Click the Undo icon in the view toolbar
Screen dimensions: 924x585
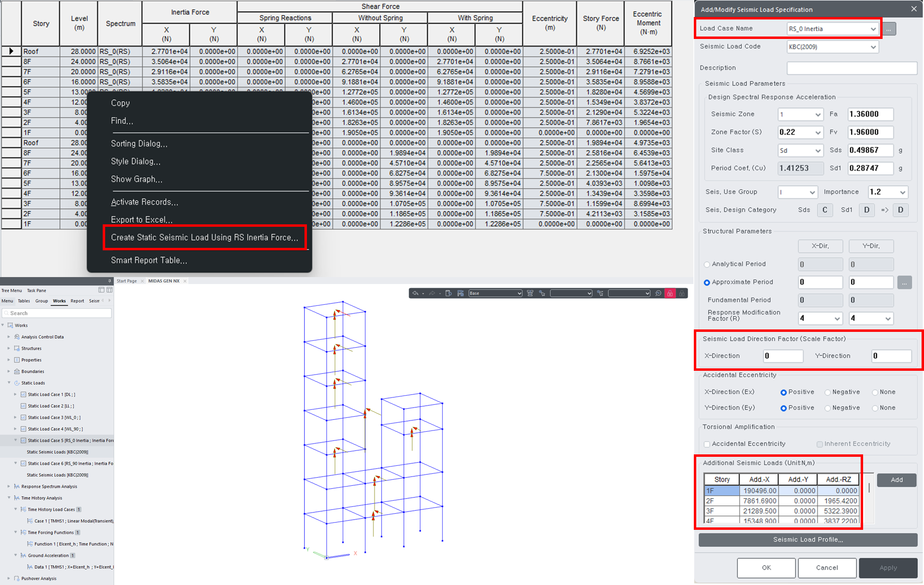[416, 293]
